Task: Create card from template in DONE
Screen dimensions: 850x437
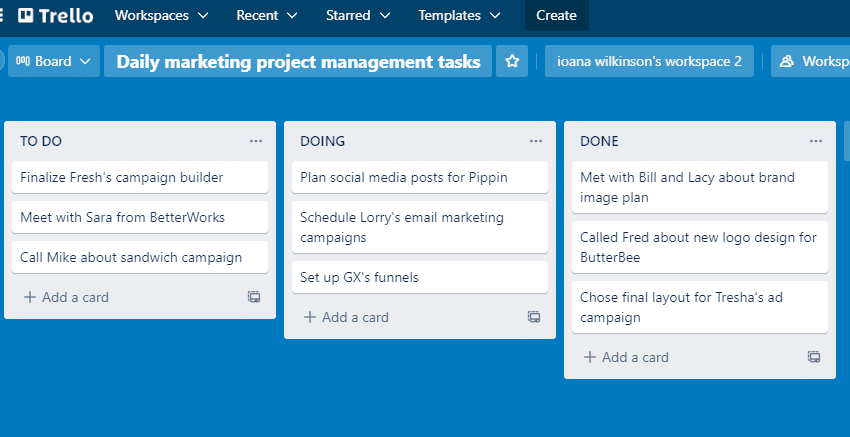Action: tap(814, 357)
